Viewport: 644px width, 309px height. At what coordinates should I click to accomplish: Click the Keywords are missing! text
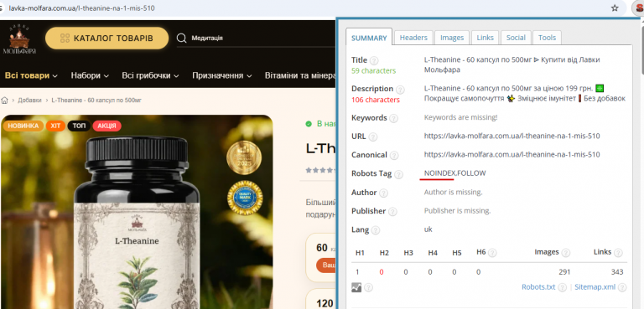click(x=461, y=117)
